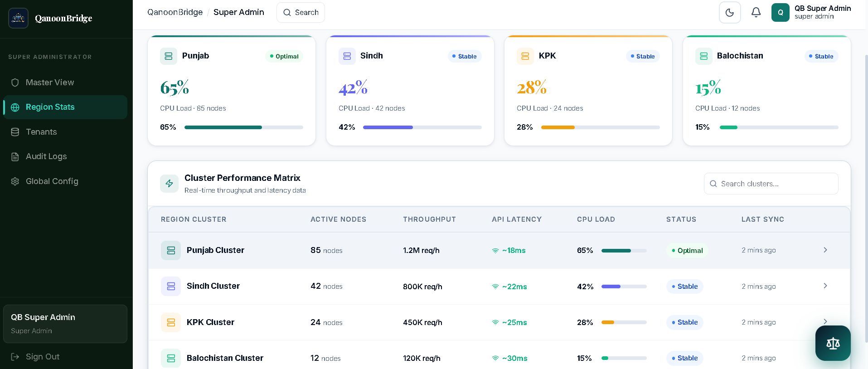Go to Tenants page
Screen dimensions: 868x369
click(65, 132)
